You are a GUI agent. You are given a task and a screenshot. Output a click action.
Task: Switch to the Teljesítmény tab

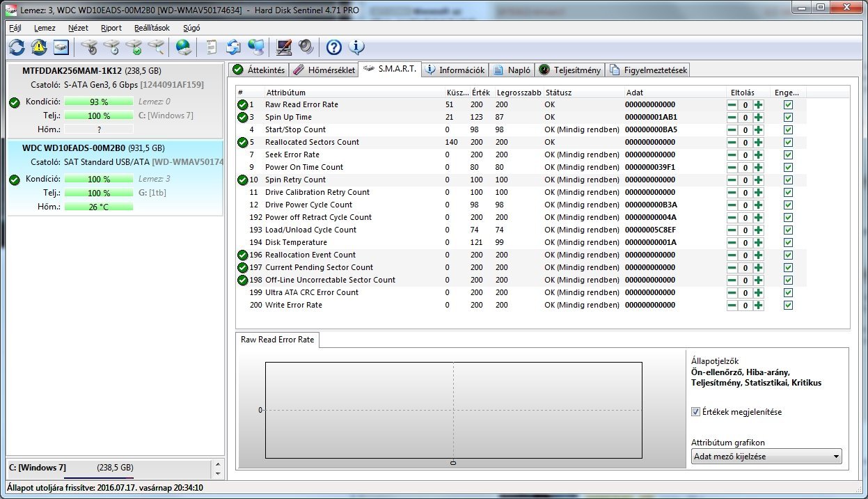(570, 70)
